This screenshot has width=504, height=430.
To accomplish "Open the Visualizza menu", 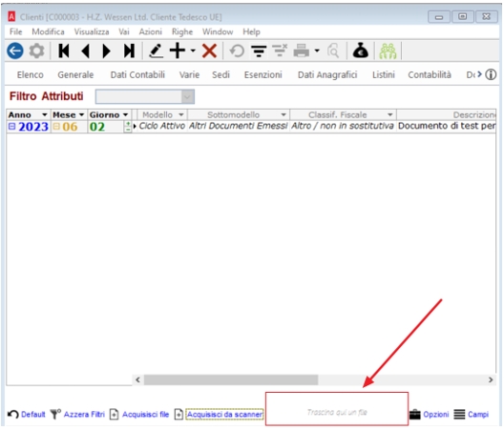I will 92,31.
